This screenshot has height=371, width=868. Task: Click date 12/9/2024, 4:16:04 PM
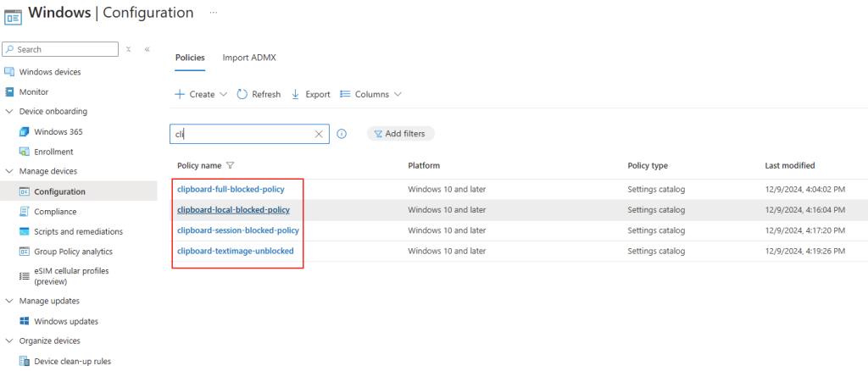click(x=805, y=210)
